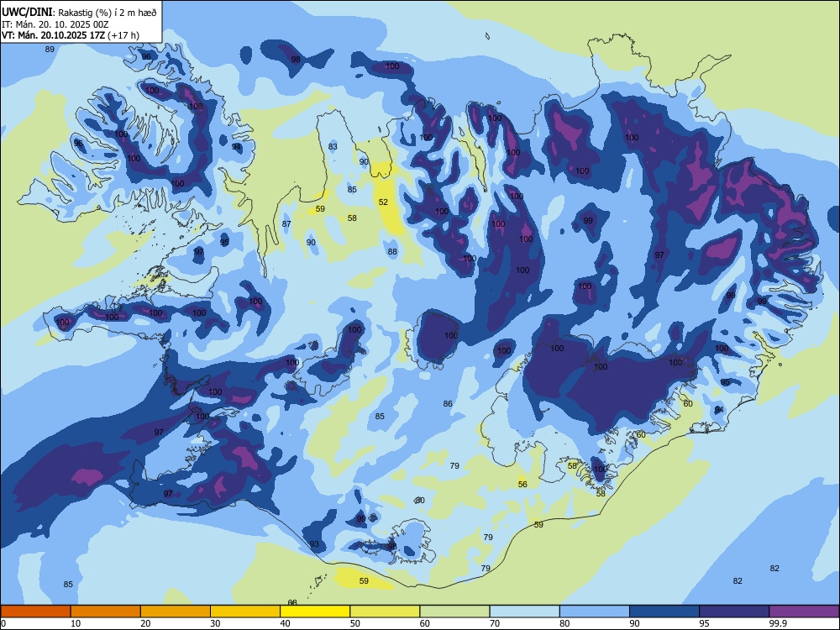Choose the 50–60 pale yellow legend swatch
Viewport: 840px width, 630px height.
tap(385, 612)
